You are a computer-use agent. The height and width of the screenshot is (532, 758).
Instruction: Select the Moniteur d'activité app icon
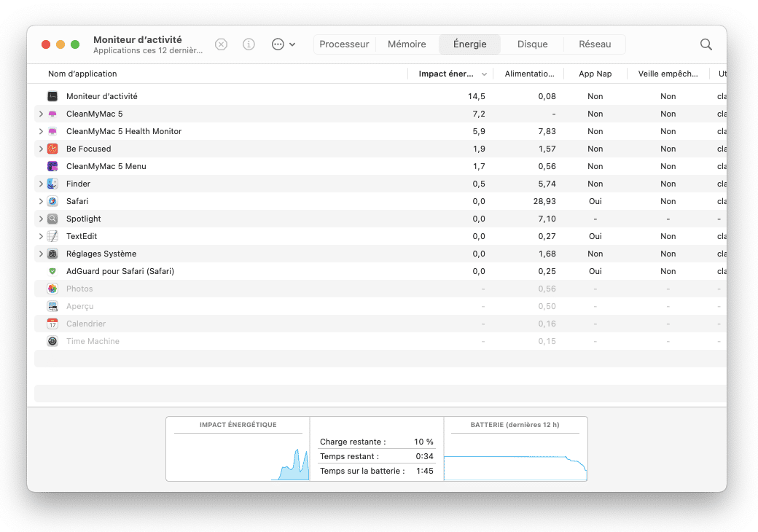coord(52,96)
